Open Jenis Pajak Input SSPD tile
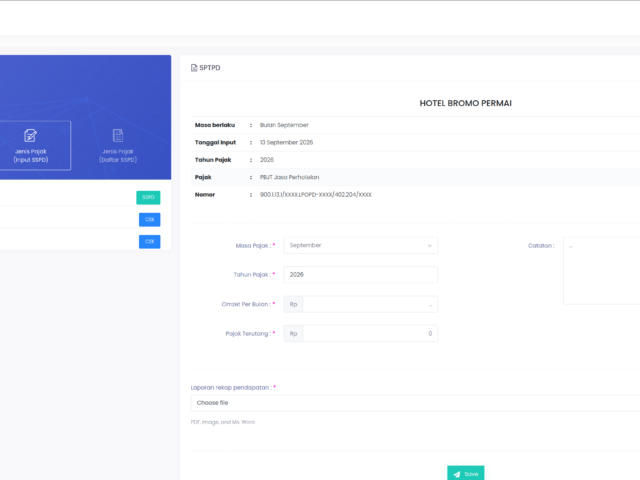This screenshot has height=480, width=640. [x=31, y=145]
